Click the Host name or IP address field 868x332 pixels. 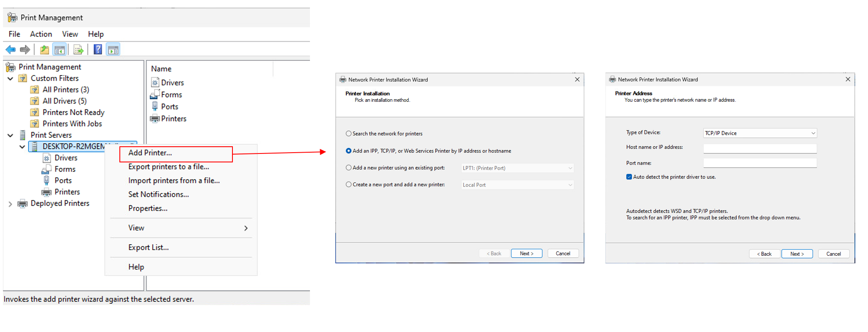coord(760,148)
